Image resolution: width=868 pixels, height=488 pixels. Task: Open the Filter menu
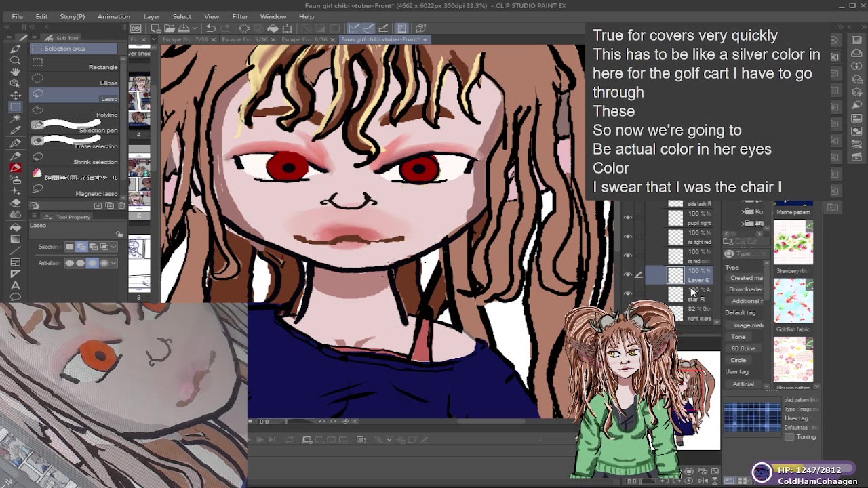tap(240, 16)
